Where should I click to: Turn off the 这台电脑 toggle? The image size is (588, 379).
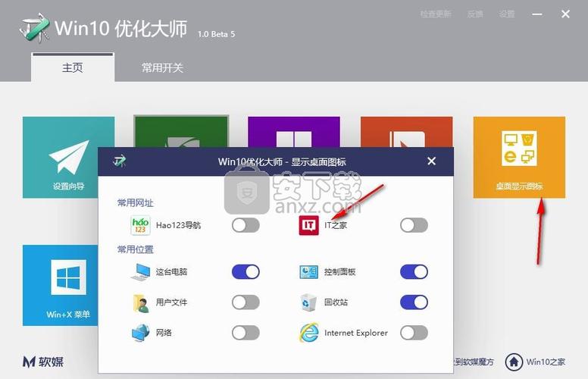(246, 271)
